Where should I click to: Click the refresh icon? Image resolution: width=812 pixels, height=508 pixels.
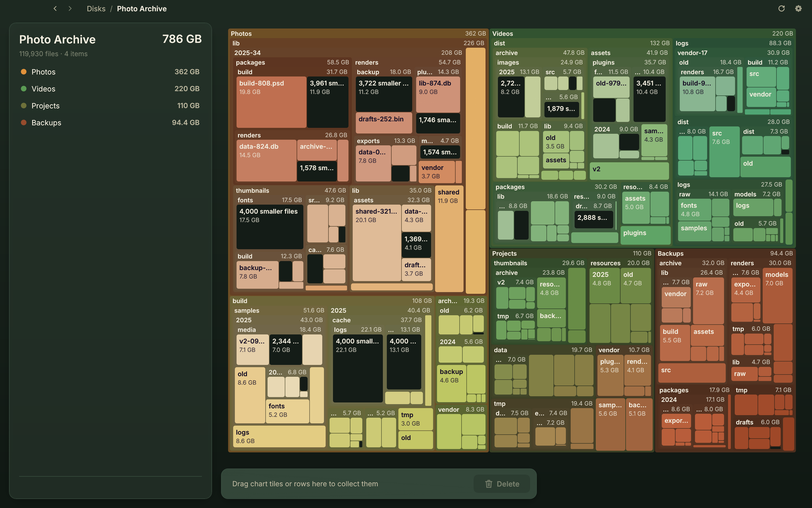click(782, 9)
